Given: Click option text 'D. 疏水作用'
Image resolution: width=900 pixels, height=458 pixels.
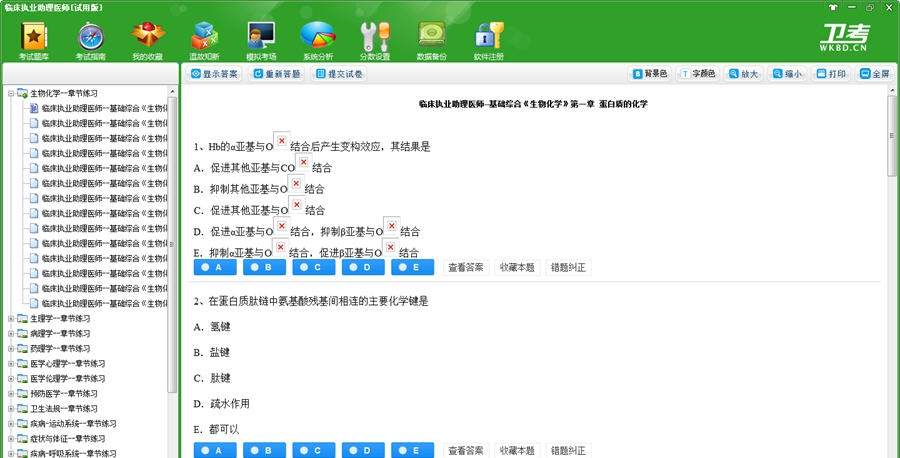Looking at the screenshot, I should [222, 403].
